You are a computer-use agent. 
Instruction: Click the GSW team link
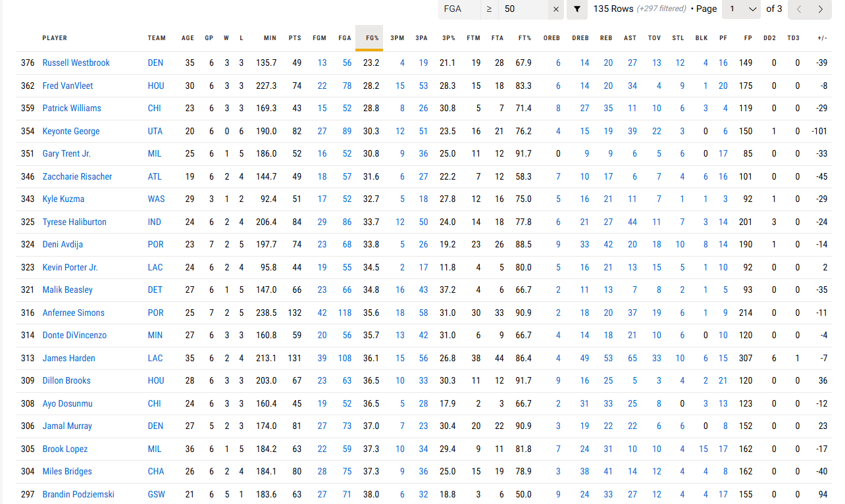tap(156, 495)
